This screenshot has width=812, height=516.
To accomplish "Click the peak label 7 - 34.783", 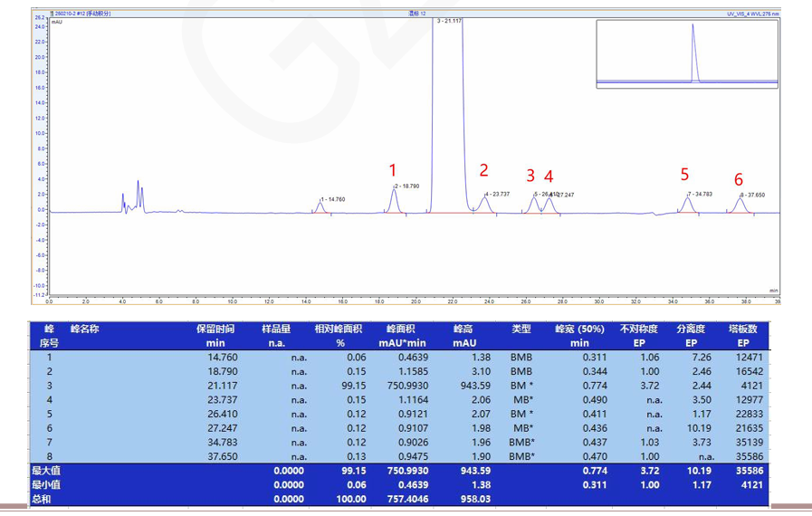I will [700, 194].
